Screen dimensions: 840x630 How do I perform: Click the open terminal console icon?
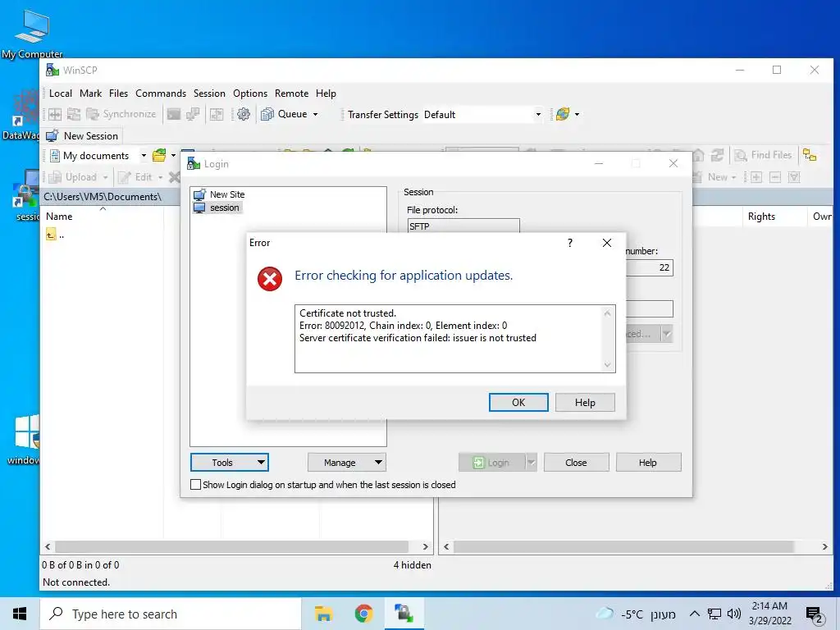pos(174,114)
